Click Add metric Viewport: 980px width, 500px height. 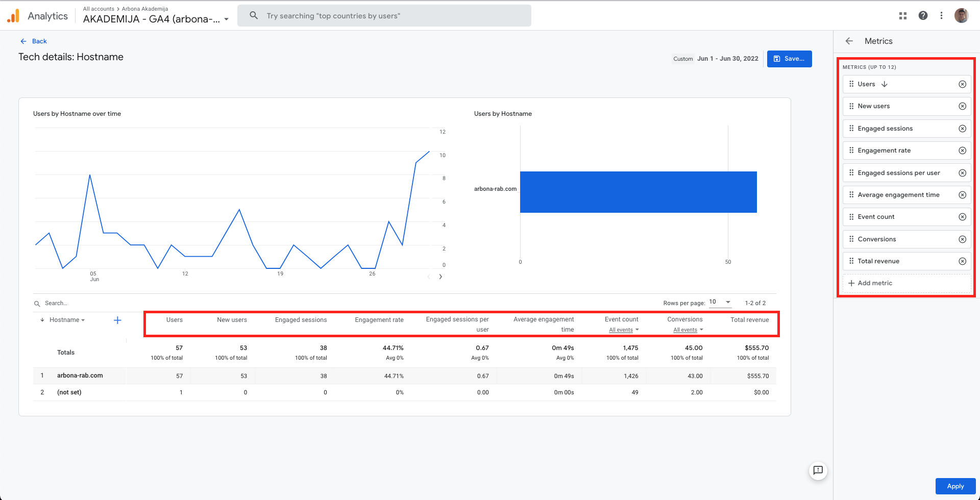pos(906,283)
